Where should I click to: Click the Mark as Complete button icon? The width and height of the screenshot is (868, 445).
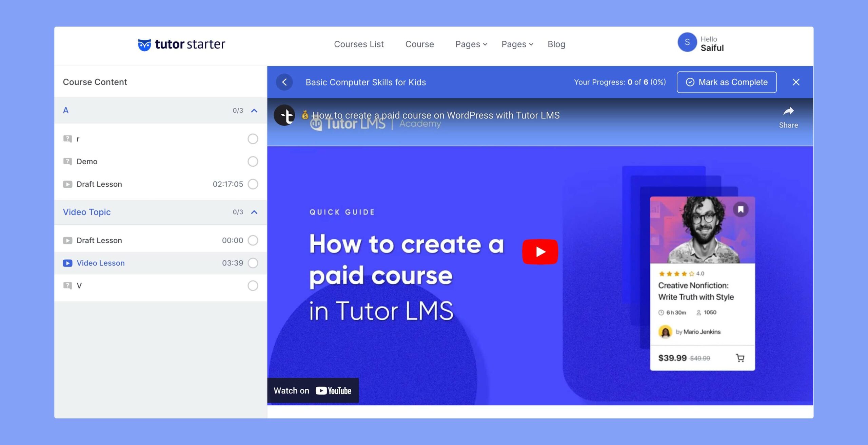(689, 82)
